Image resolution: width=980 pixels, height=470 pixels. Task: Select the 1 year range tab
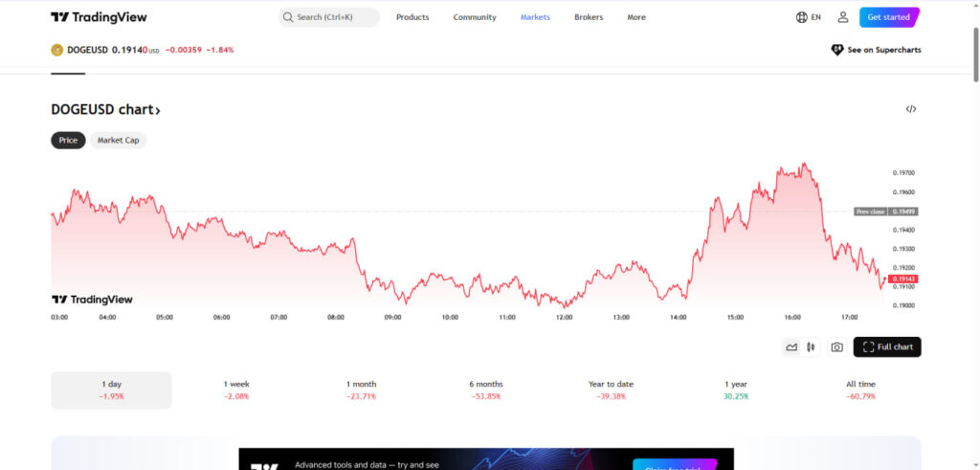[736, 390]
